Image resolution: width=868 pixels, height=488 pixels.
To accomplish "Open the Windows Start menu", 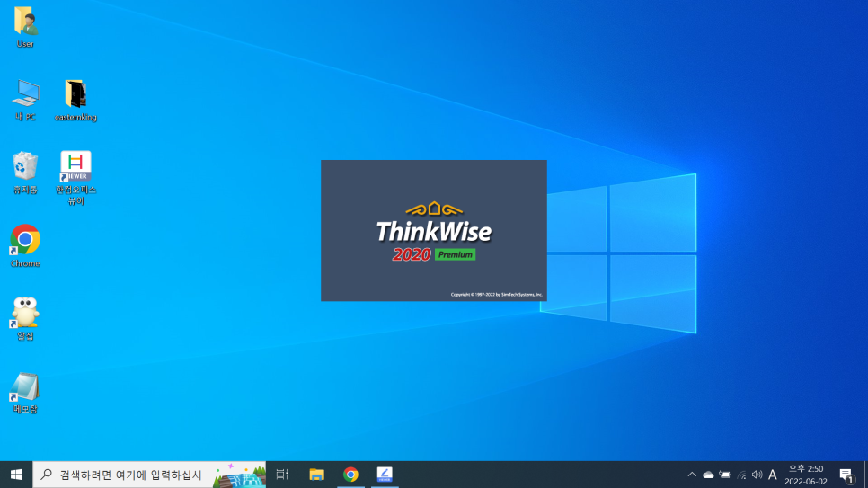I will tap(16, 475).
